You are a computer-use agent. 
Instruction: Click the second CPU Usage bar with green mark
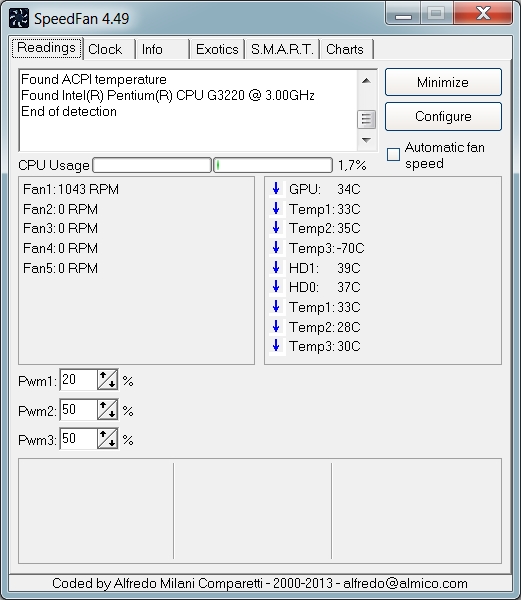(x=273, y=165)
